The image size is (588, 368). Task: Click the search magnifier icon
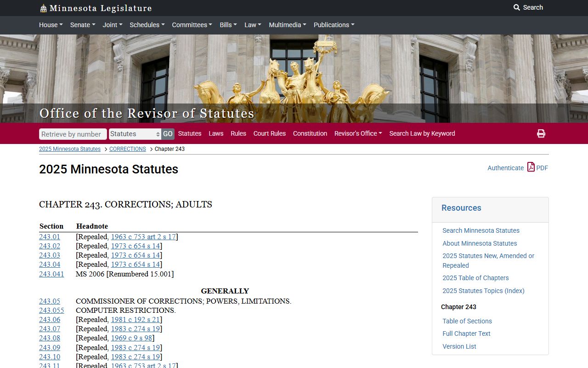point(517,7)
